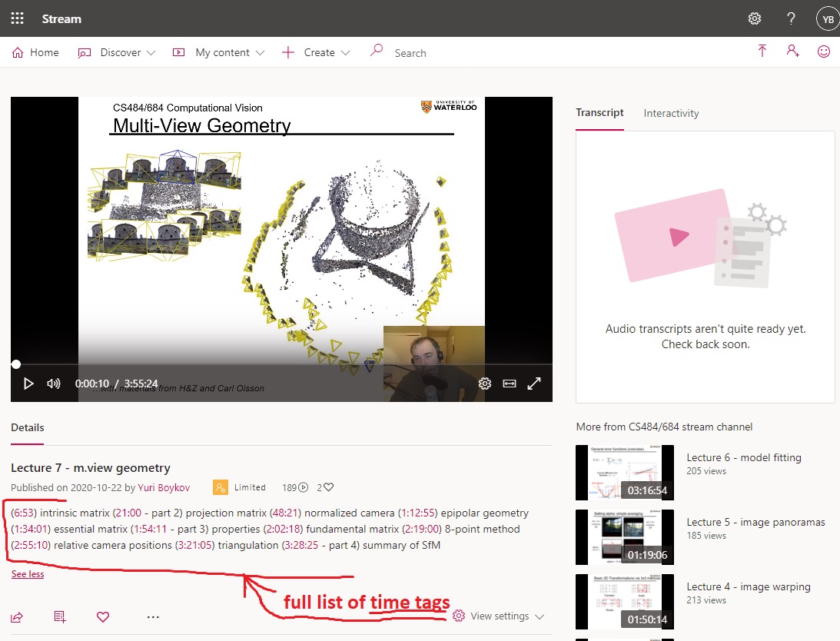Like the video with heart icon
Screen dimensions: 840x641
(103, 616)
